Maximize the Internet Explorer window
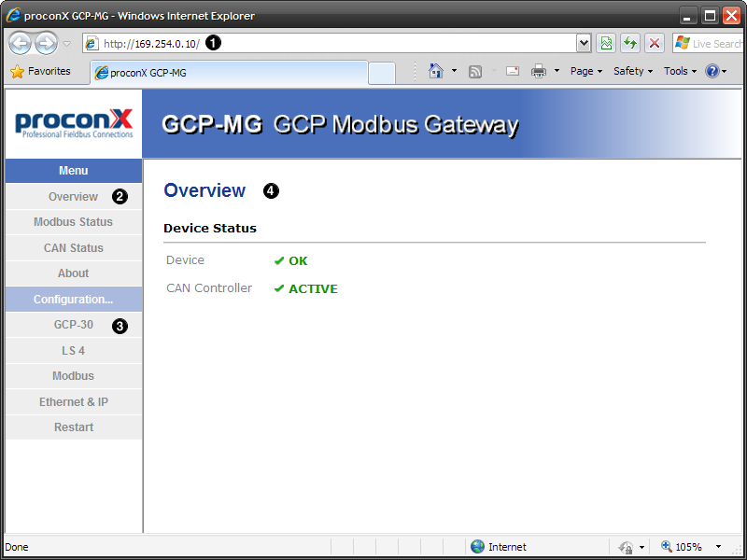747x560 pixels. (710, 16)
